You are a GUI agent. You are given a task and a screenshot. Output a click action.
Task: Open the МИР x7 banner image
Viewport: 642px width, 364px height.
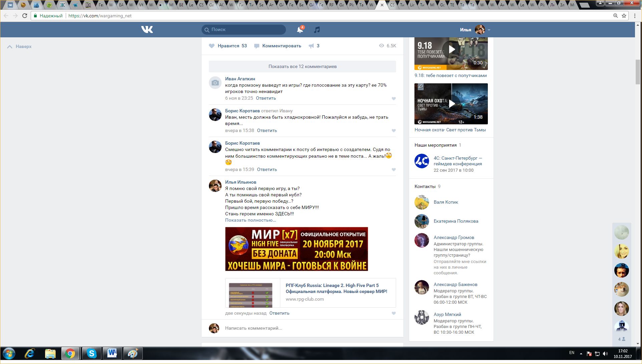coord(296,249)
